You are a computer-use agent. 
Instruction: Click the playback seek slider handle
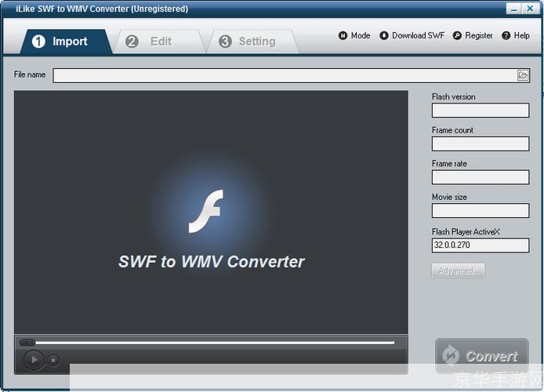27,343
